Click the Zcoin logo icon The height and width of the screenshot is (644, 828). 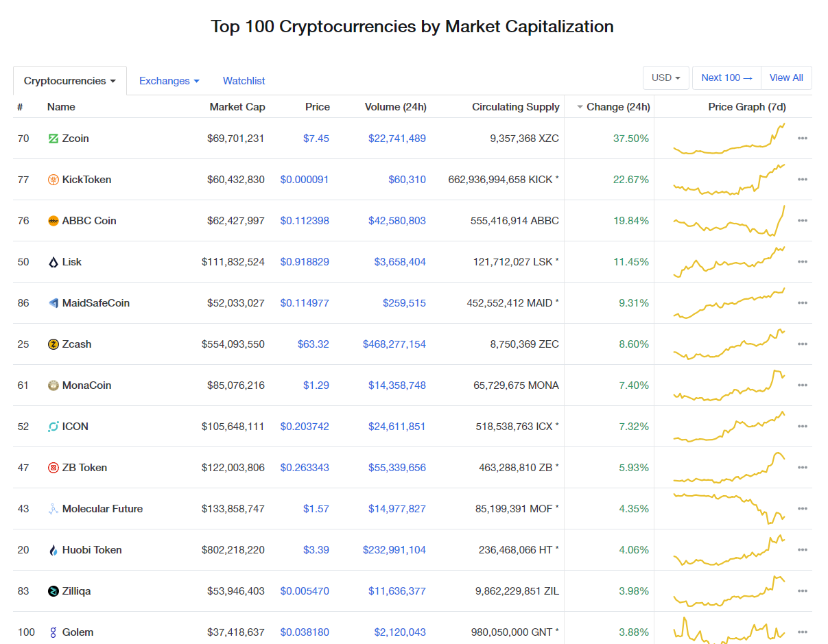(x=54, y=139)
